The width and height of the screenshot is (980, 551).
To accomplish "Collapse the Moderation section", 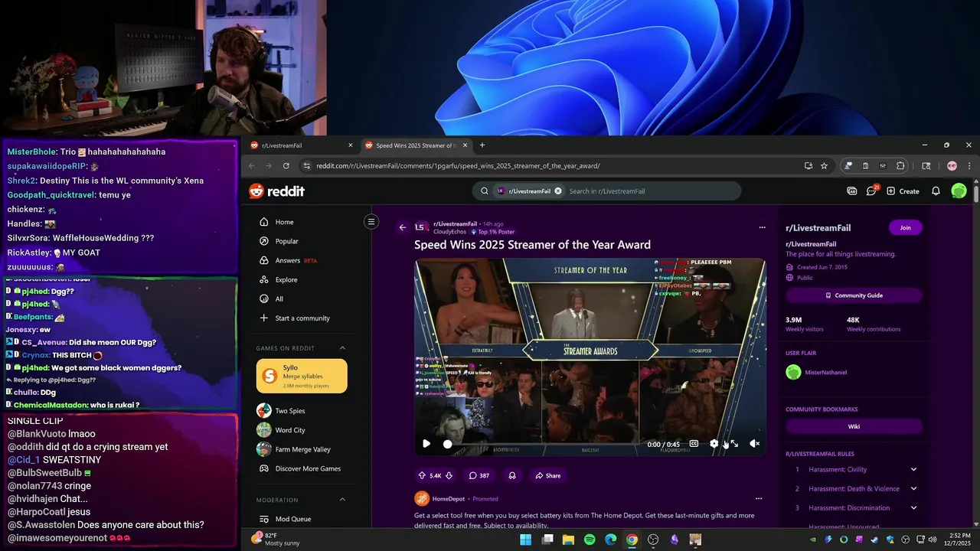I will point(342,500).
